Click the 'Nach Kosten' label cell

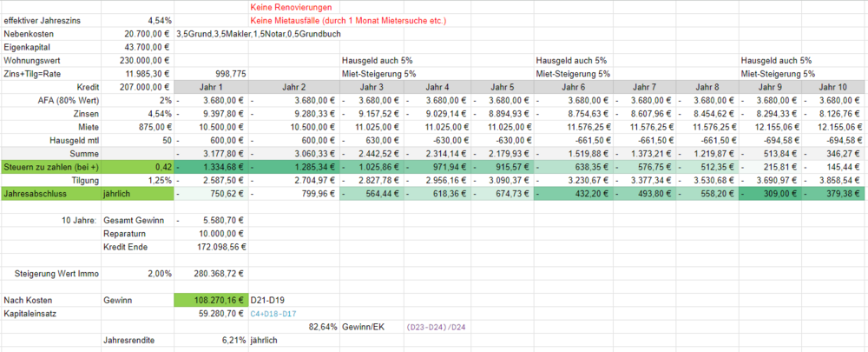pos(28,300)
